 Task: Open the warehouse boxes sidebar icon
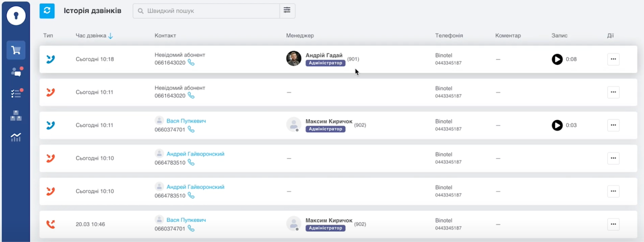pyautogui.click(x=16, y=116)
